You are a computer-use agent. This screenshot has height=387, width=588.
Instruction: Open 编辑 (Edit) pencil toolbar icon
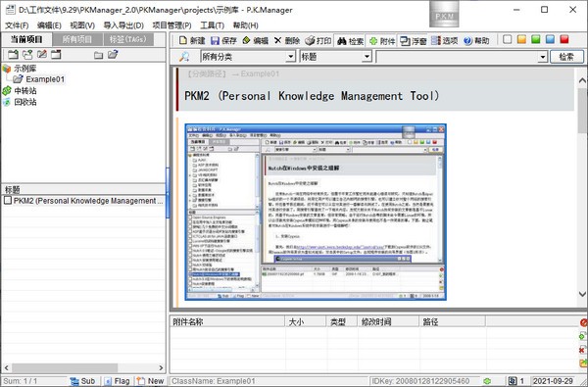[x=246, y=40]
